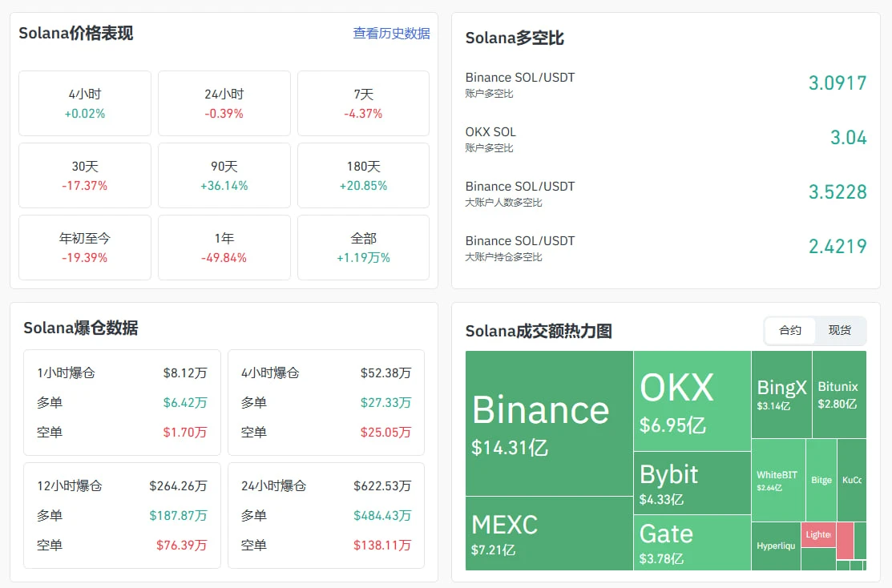
Task: Click the 1小时 空单 value $1.70万
Action: [x=185, y=432]
